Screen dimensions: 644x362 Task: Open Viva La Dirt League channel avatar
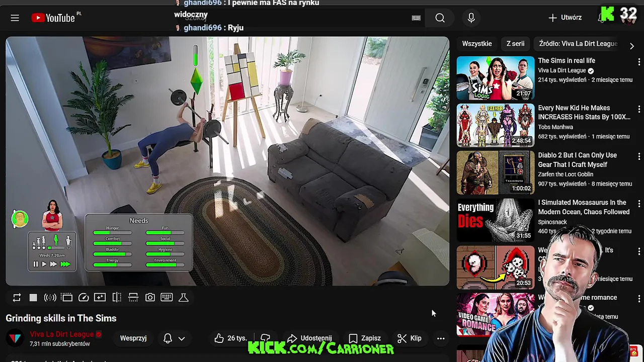15,338
